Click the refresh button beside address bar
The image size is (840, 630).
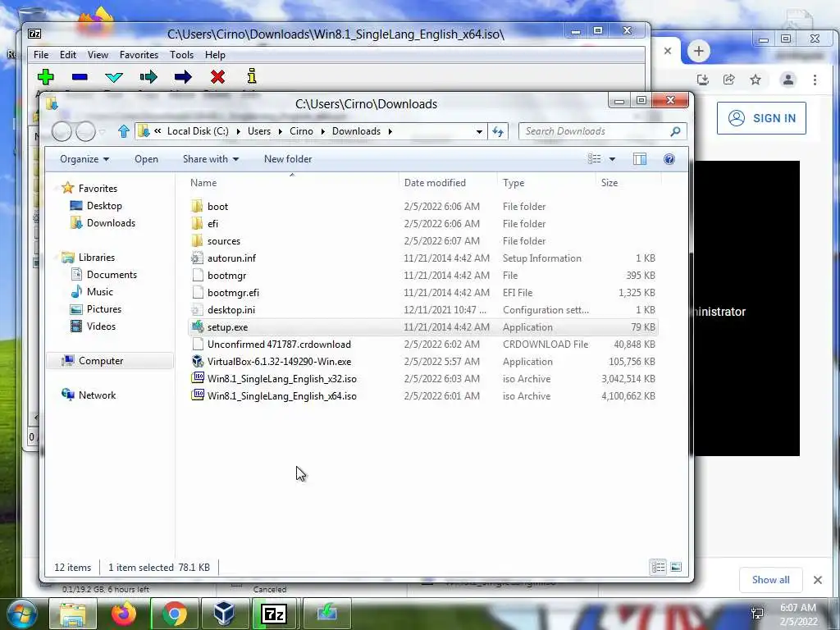pos(498,131)
